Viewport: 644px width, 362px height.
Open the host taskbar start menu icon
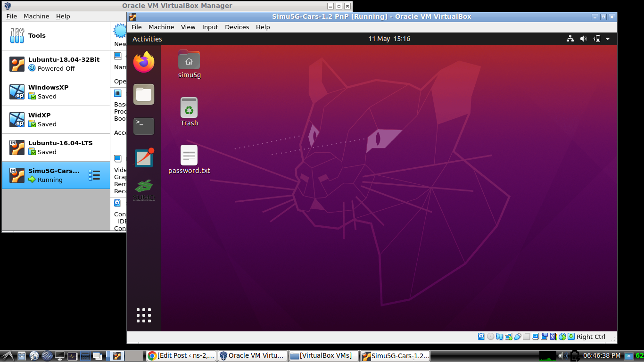tap(7, 356)
